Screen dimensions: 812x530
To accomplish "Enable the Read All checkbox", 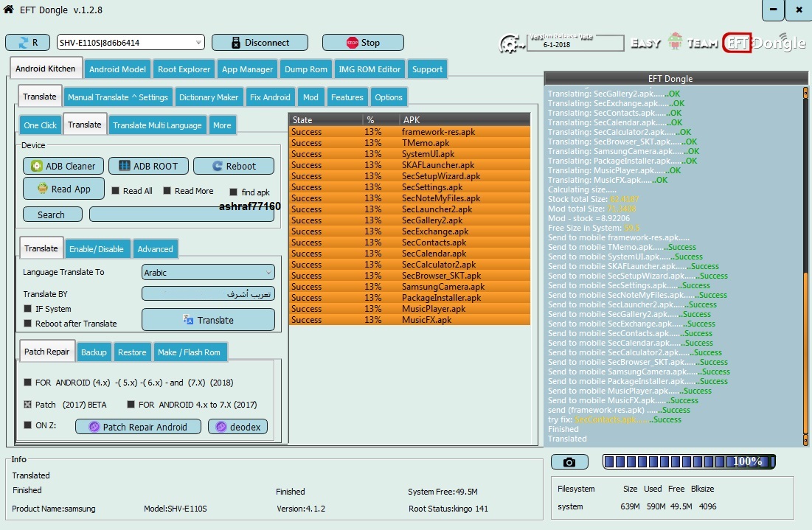I will (x=116, y=191).
